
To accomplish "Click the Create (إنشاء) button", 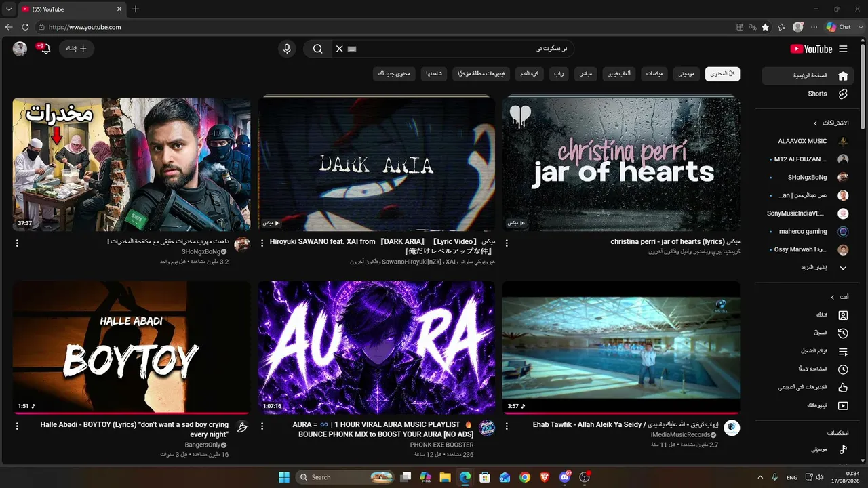I will [76, 49].
